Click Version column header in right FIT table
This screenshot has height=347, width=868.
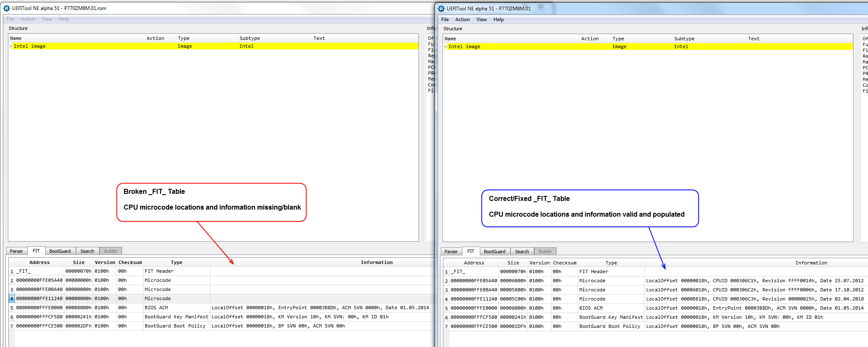(540, 263)
